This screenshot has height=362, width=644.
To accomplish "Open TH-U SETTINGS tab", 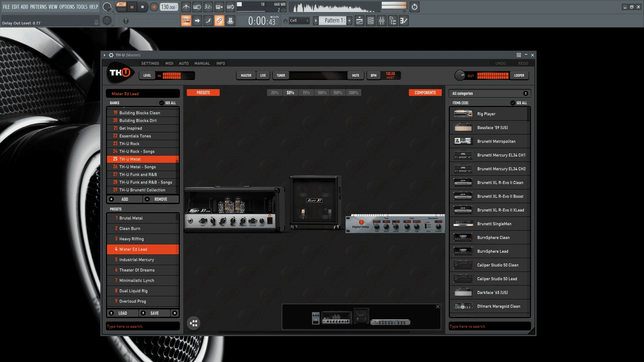I will click(x=150, y=63).
